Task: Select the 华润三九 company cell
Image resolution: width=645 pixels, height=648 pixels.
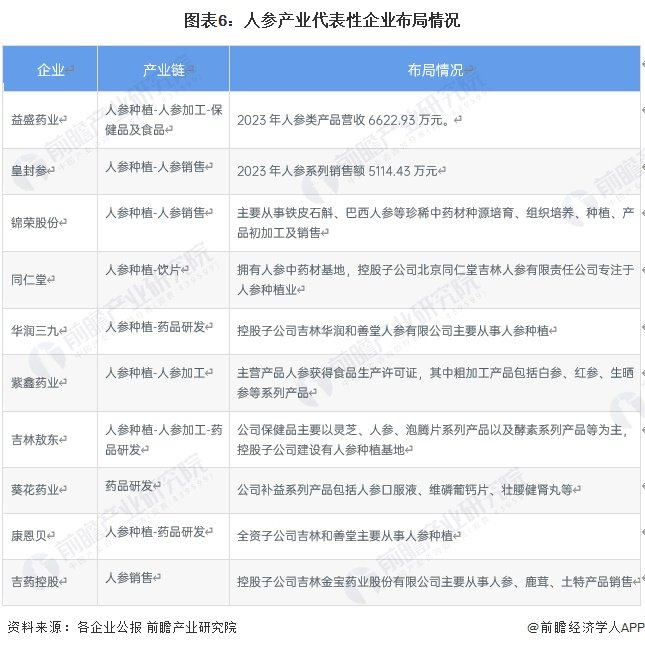Action: [50, 331]
